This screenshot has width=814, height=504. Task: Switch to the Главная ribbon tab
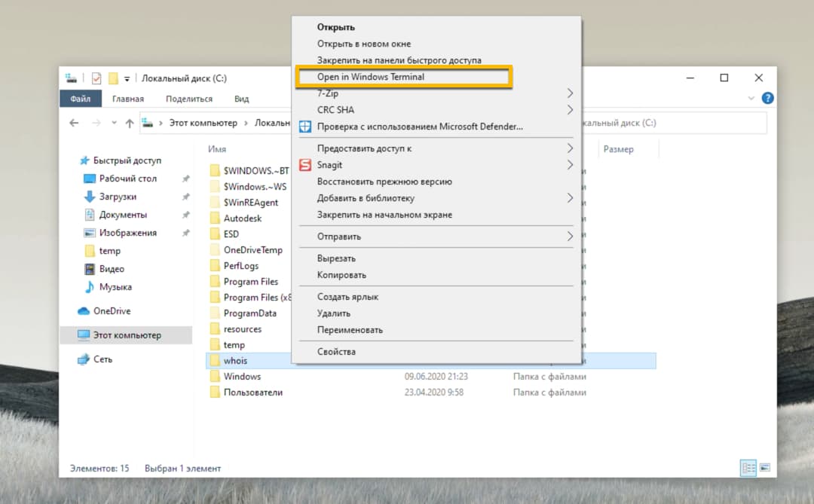[x=128, y=99]
